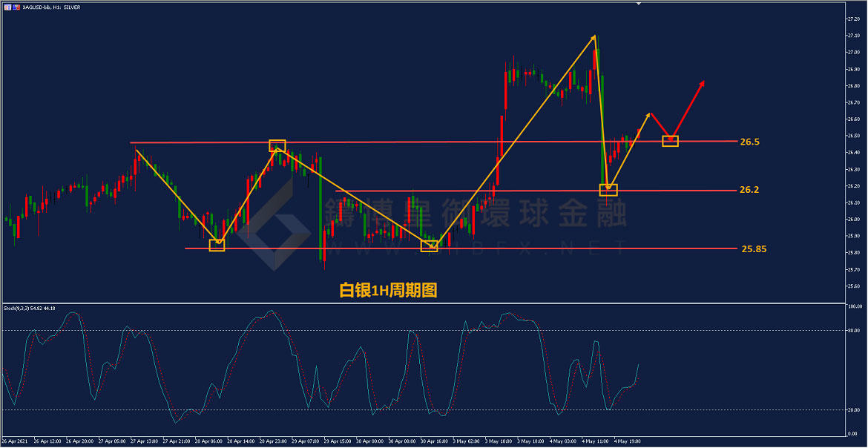Click the chart window icon at top-left
868x448 pixels.
click(6, 7)
